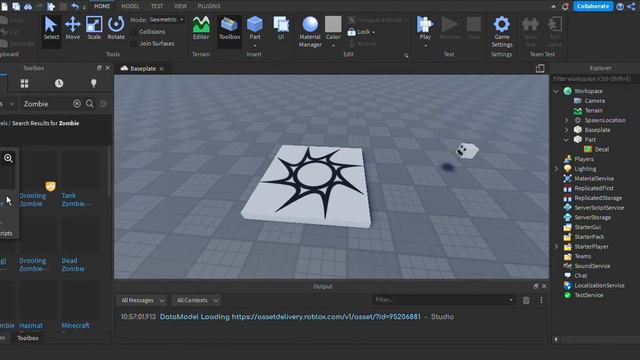Open the UI insert tool
This screenshot has height=360, width=640.
[x=281, y=29]
